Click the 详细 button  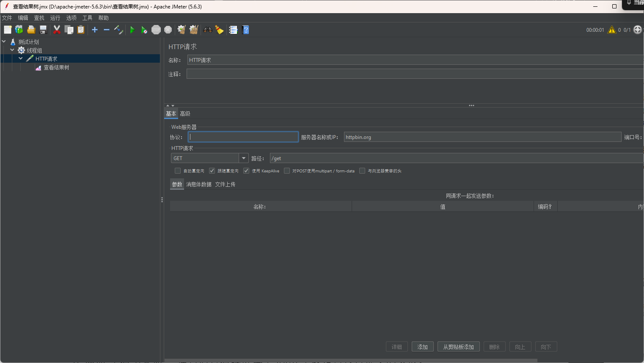397,347
